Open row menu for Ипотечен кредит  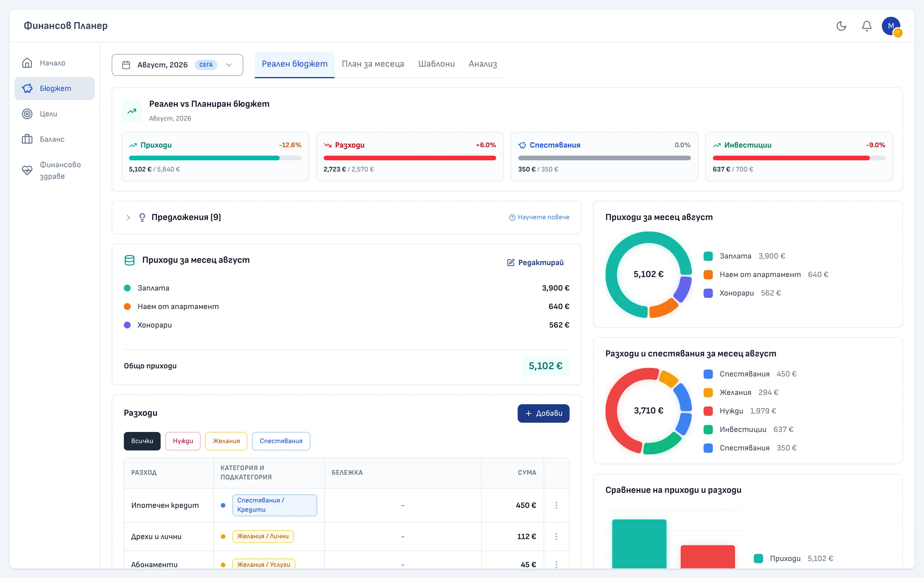556,505
